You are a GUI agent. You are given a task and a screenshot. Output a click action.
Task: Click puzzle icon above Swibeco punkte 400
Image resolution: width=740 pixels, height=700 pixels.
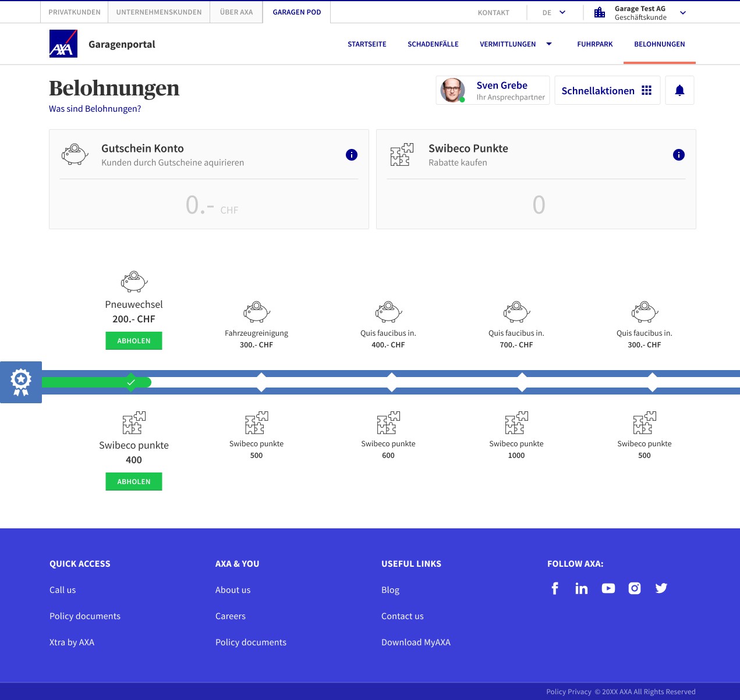tap(134, 423)
